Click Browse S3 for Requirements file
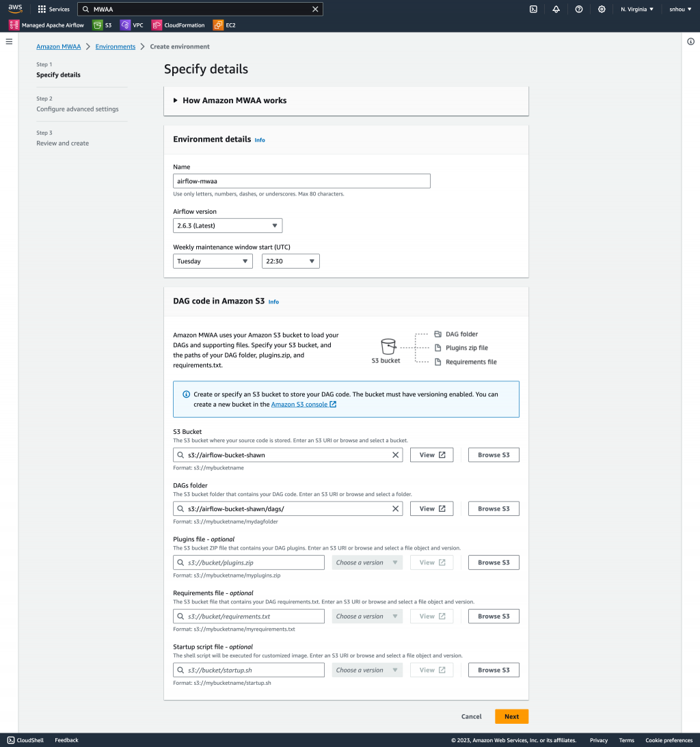This screenshot has width=700, height=747. 494,616
